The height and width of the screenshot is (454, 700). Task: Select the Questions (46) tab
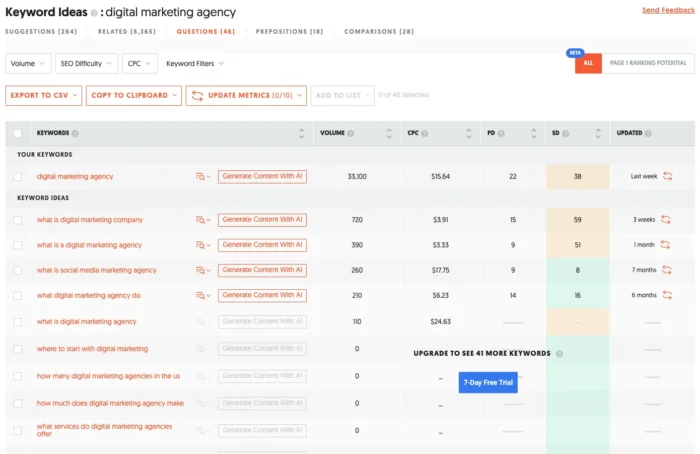(x=205, y=32)
